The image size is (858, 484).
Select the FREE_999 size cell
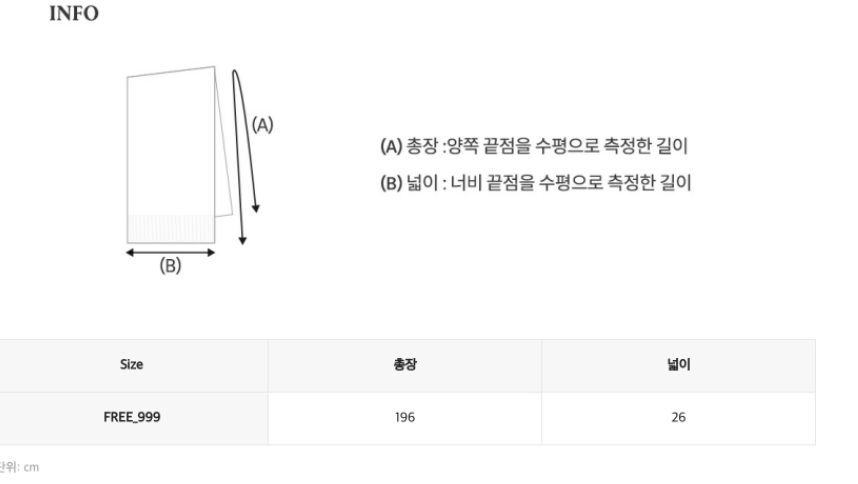131,418
